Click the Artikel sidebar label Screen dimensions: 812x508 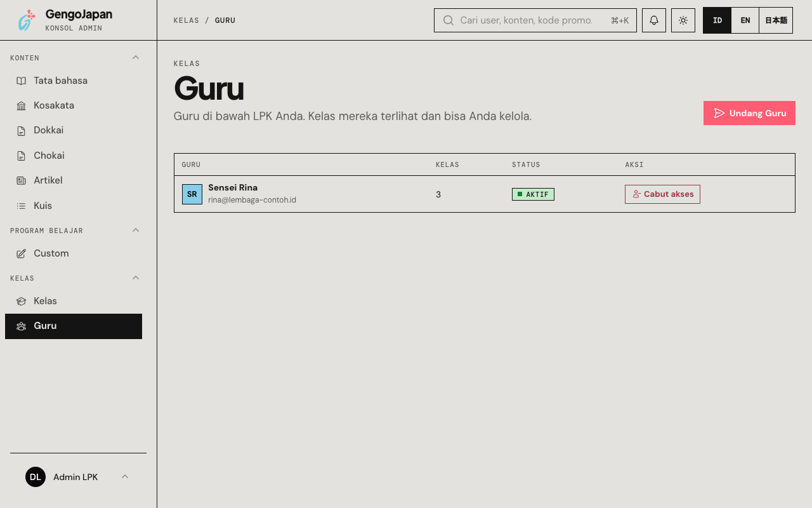48,180
